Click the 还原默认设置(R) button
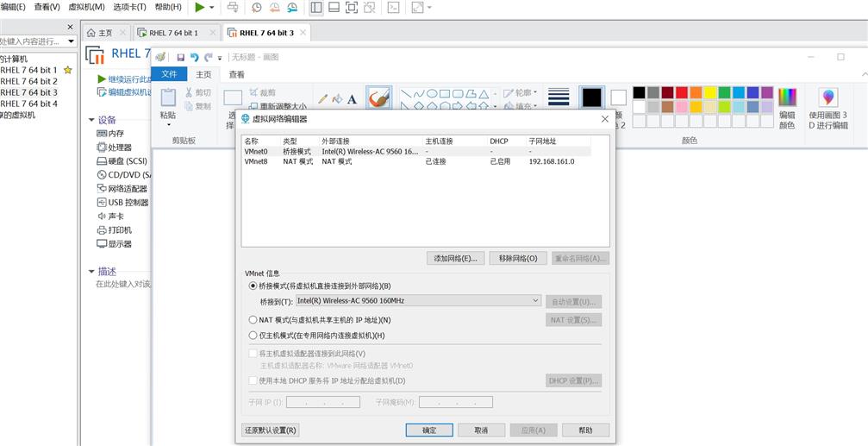The image size is (868, 446). pos(270,430)
